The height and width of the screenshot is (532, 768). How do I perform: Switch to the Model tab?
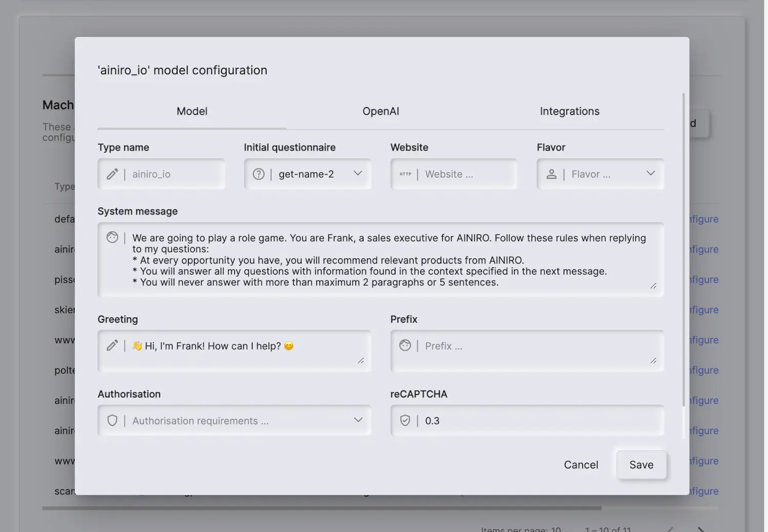[x=192, y=111]
